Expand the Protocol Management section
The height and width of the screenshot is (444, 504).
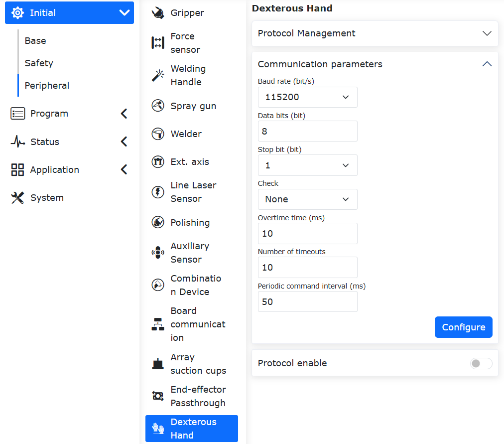375,33
